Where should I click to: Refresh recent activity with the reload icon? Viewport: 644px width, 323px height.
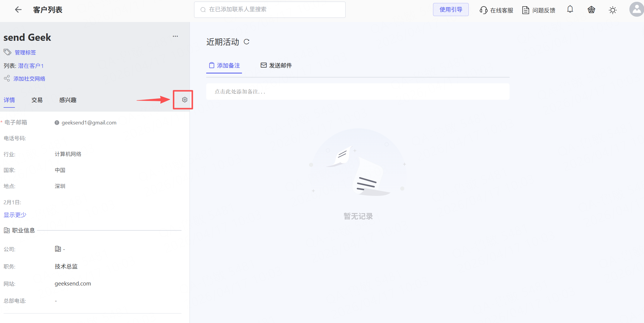[x=246, y=42]
